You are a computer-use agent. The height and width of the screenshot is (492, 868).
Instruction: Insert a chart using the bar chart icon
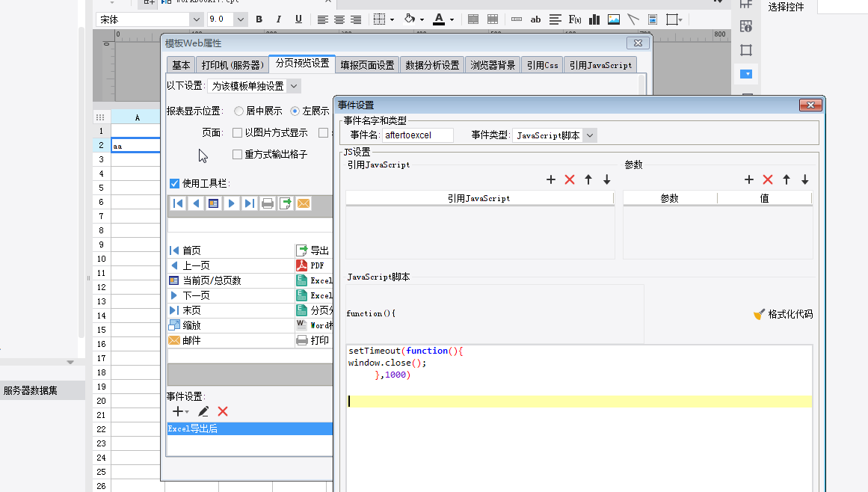click(x=594, y=19)
